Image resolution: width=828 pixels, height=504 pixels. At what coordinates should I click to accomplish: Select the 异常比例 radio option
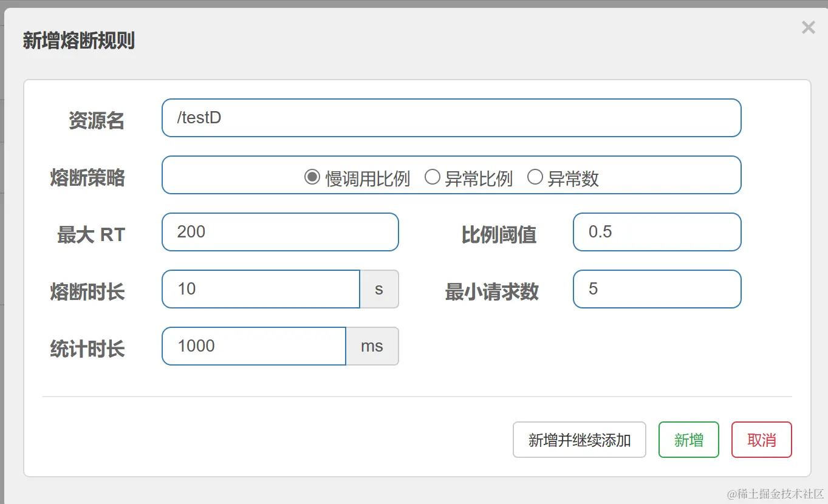tap(432, 177)
